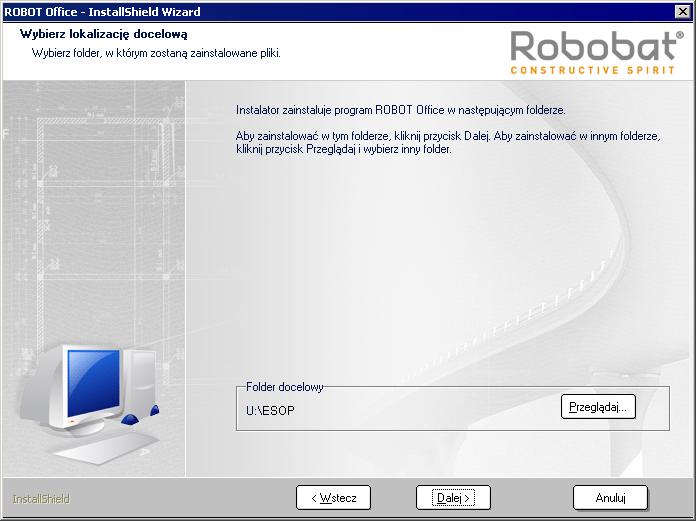This screenshot has width=696, height=521.
Task: Cancel setup with the Anuluj button
Action: 610,497
